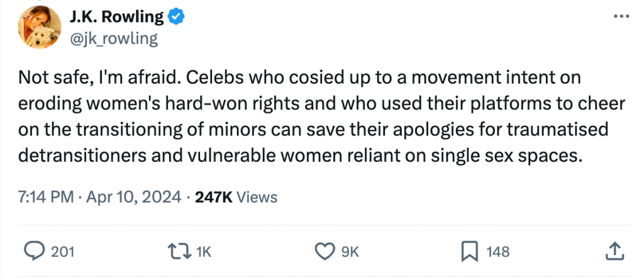Bookmark the tweet with the bookmark icon

click(469, 251)
